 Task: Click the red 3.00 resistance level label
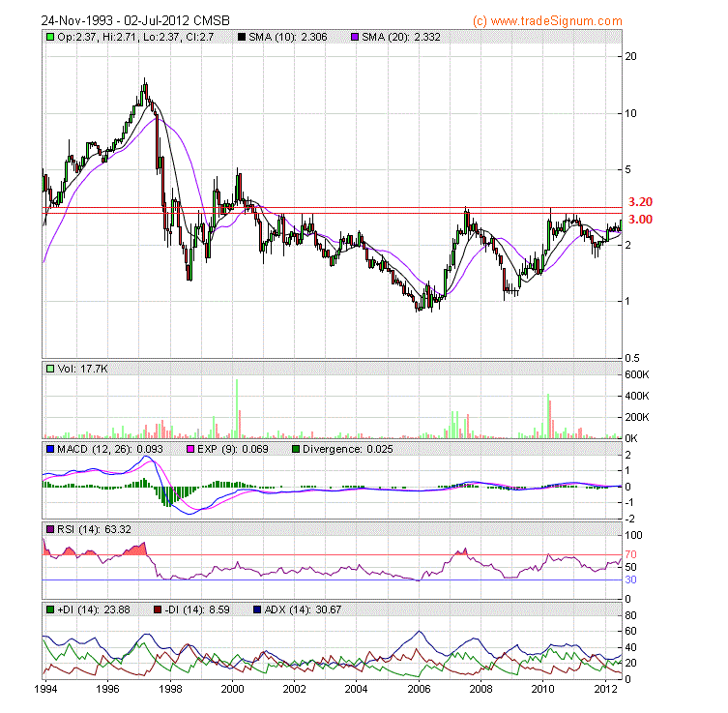640,220
